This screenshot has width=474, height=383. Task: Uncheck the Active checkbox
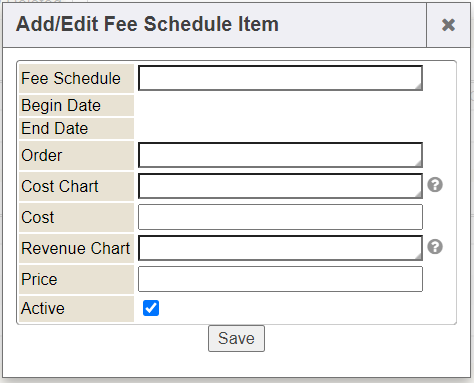tap(151, 308)
